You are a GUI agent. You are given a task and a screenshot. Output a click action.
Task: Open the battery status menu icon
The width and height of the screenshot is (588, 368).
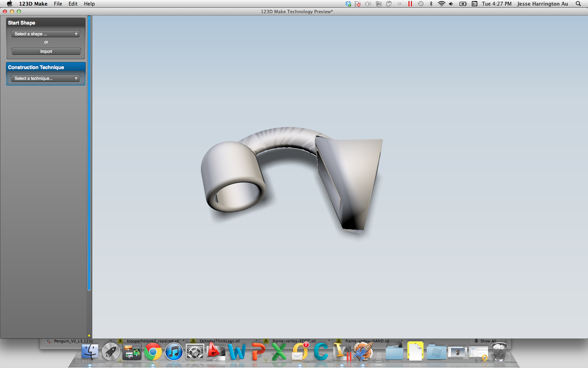click(463, 4)
